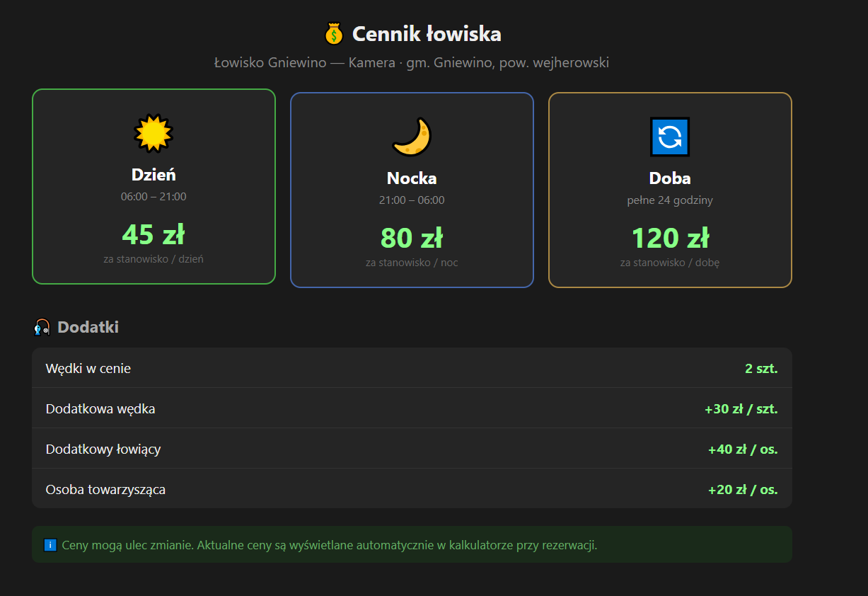Select the Wędki w cenie row
Screen dimensions: 868x596
click(x=88, y=368)
